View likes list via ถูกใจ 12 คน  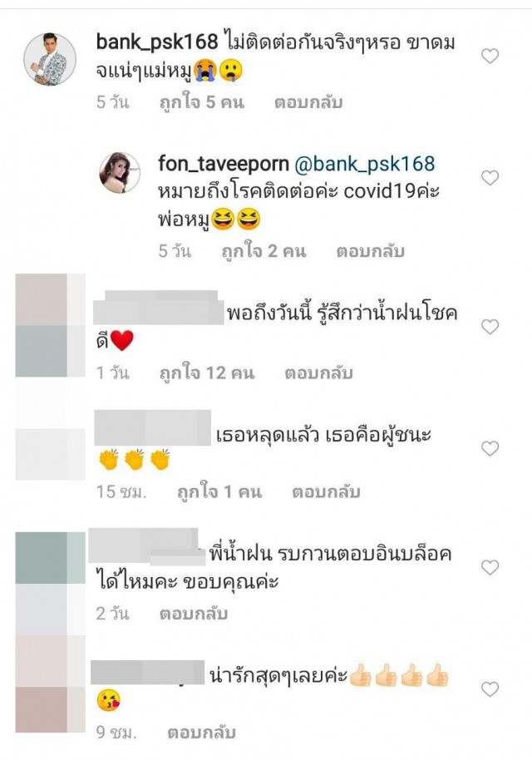(207, 373)
